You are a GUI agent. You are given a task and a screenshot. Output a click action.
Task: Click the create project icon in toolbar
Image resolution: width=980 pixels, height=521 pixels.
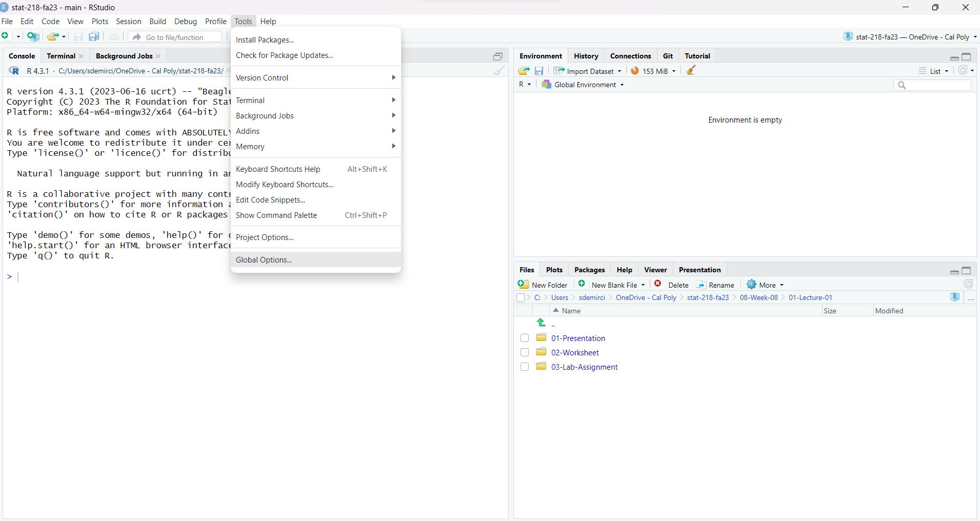[x=33, y=36]
